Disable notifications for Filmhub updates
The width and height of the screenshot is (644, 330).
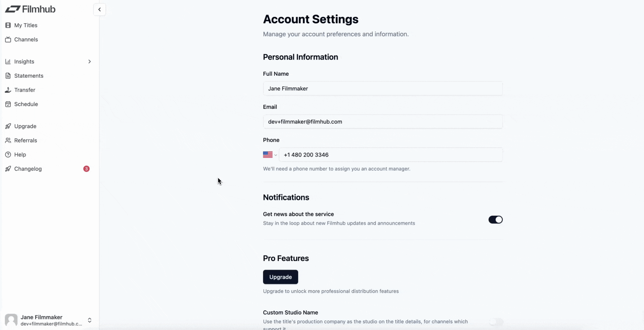coord(496,219)
